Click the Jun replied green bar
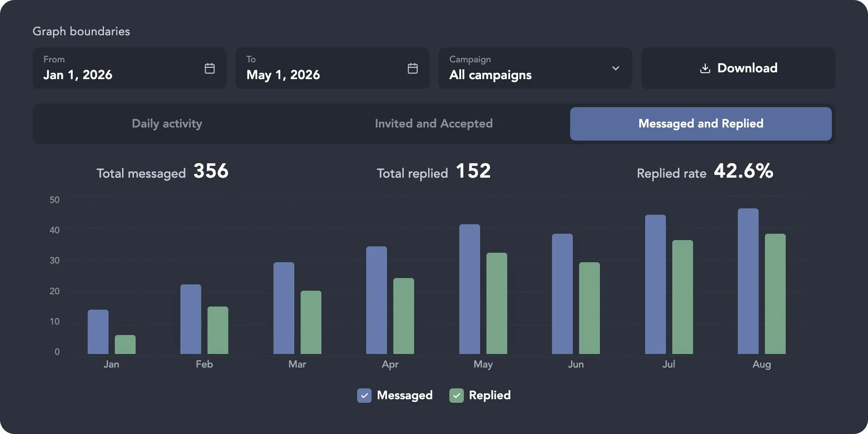Image resolution: width=868 pixels, height=434 pixels. pos(590,308)
